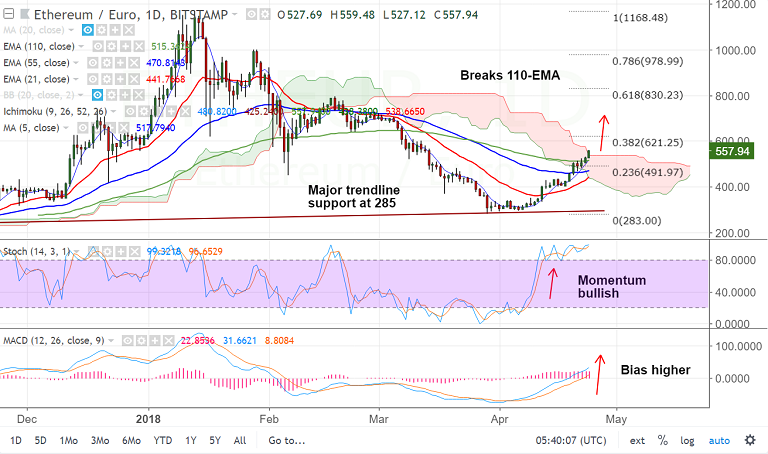768x454 pixels.
Task: Remove the MA (20, close) indicator
Action: pos(129,30)
